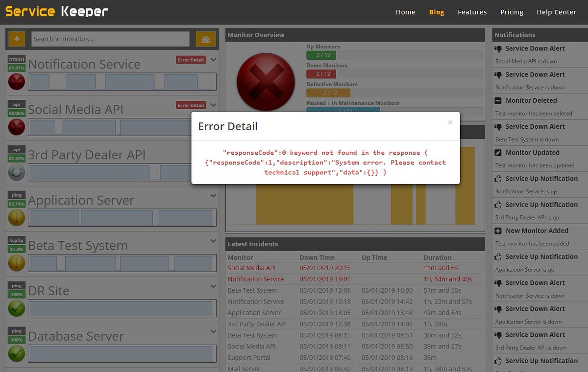Click the Down Monitors 2/12 progress bar
Viewport: 588px width, 372px height.
tap(394, 74)
